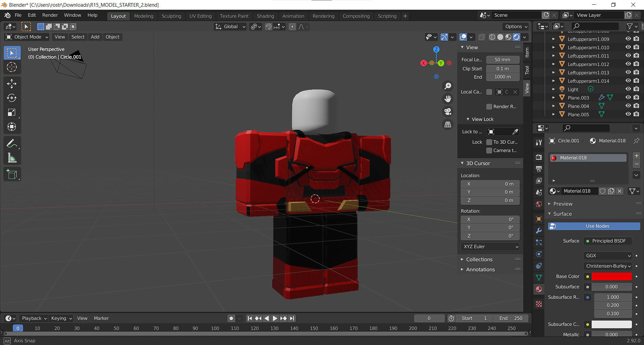Open the Item sidebar tab
644x345 pixels.
527,52
